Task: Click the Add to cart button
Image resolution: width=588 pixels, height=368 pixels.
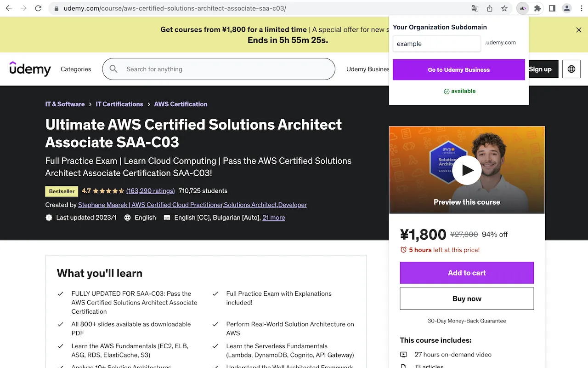Action: click(467, 272)
